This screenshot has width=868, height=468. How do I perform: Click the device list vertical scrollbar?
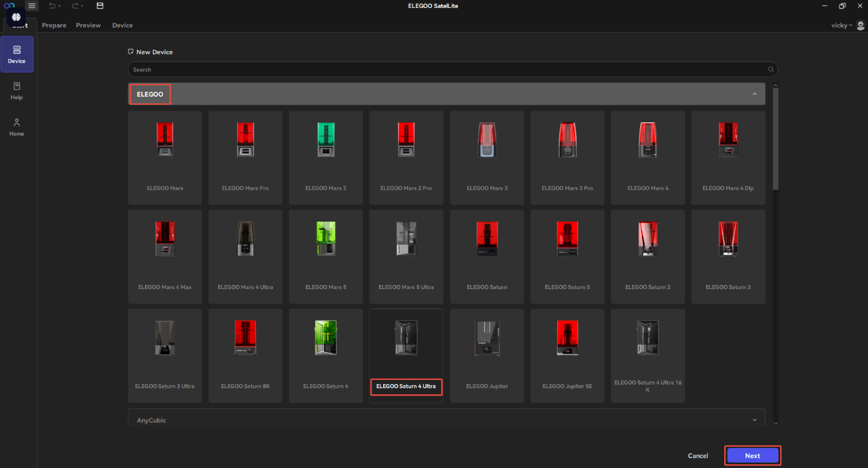click(775, 139)
